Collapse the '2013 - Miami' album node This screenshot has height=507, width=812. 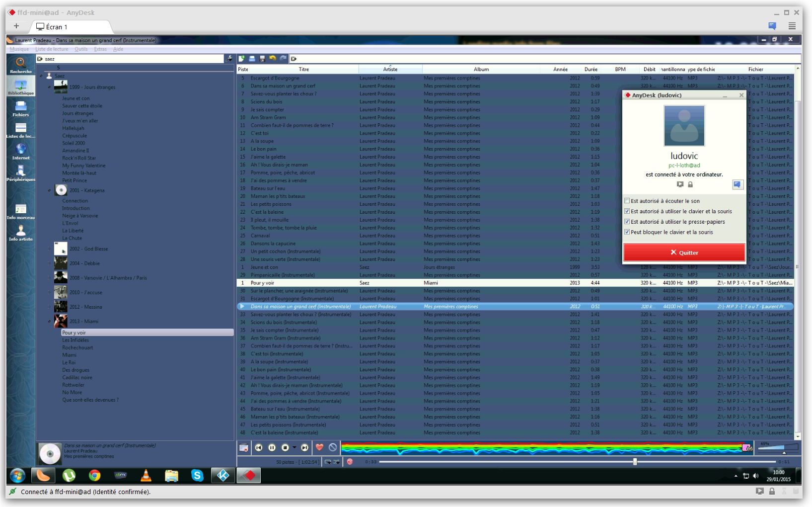pyautogui.click(x=48, y=322)
